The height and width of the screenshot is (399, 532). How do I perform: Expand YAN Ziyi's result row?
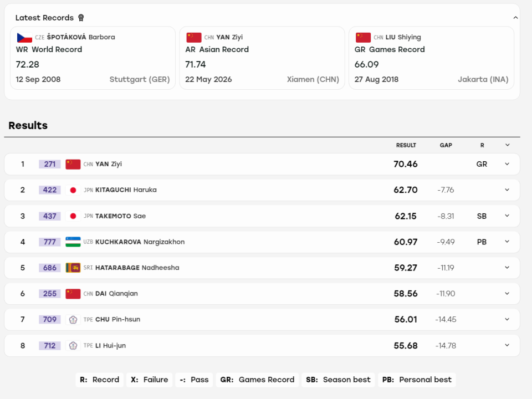(x=507, y=164)
